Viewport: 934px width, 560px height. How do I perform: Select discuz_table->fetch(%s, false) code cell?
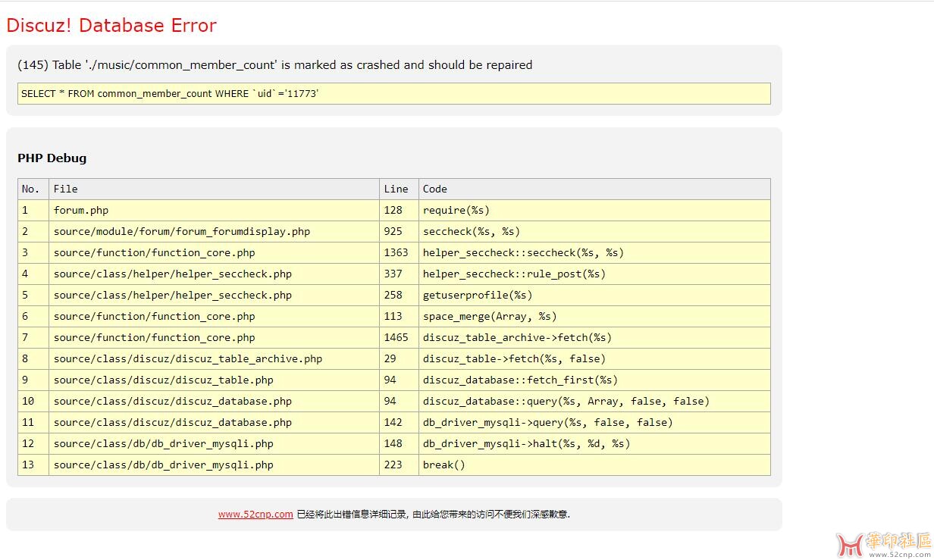(595, 358)
